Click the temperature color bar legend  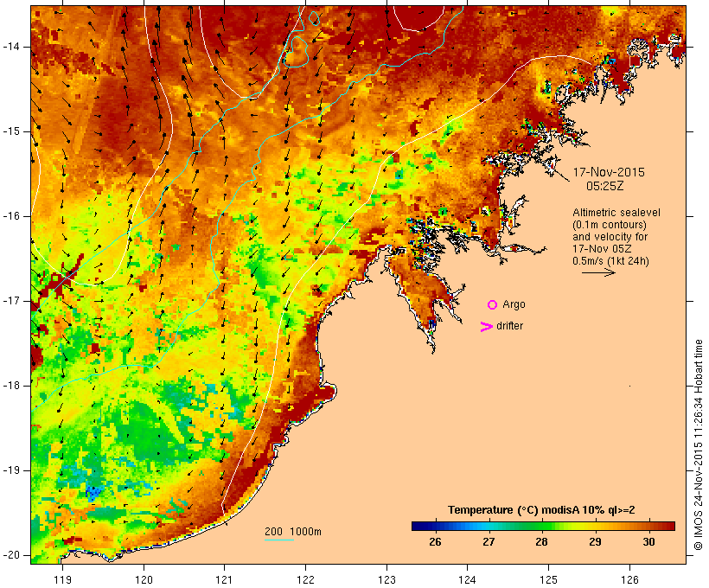[543, 526]
